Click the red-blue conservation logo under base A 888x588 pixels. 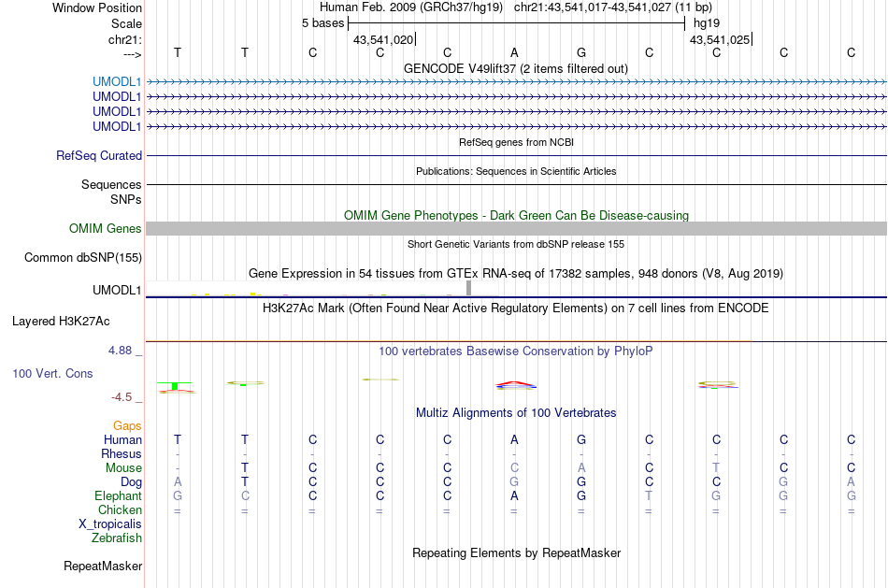click(x=515, y=385)
